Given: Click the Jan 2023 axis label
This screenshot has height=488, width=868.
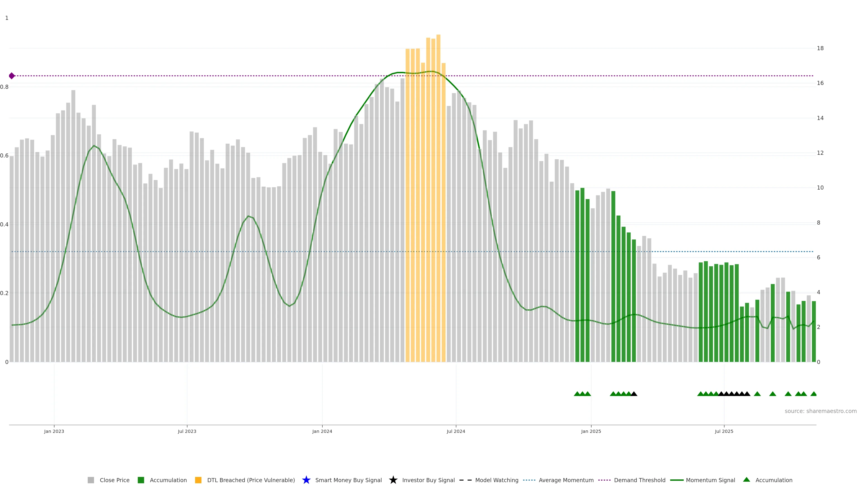Looking at the screenshot, I should click(x=54, y=431).
